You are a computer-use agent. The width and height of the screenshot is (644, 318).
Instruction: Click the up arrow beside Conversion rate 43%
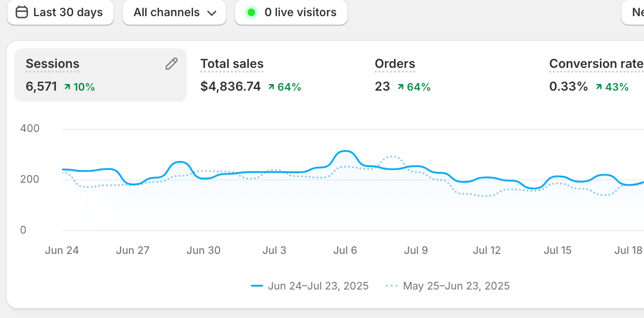[599, 87]
